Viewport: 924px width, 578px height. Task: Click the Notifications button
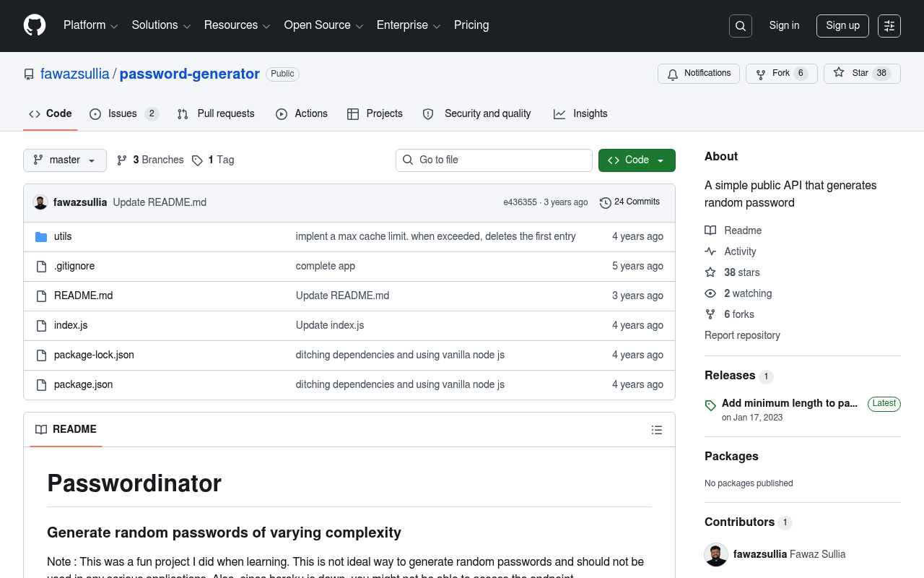tap(699, 74)
